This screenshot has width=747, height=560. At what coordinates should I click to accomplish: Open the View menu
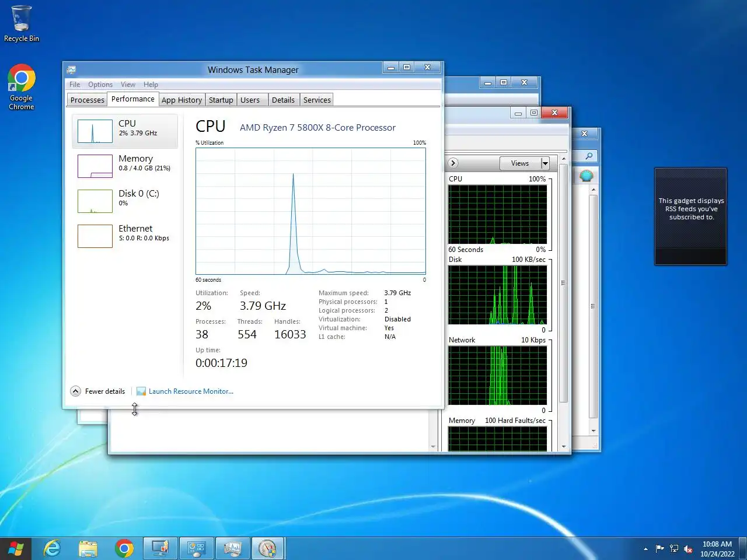[x=128, y=85]
